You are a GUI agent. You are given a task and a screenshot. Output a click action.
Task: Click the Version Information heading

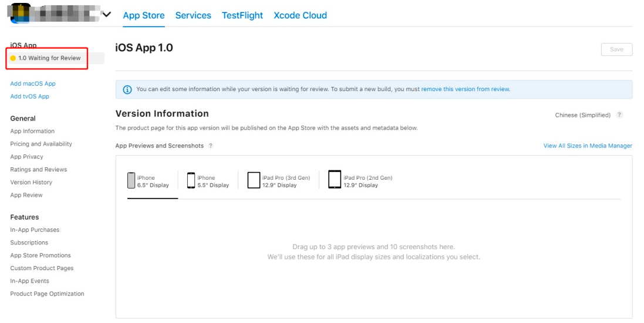coord(162,113)
